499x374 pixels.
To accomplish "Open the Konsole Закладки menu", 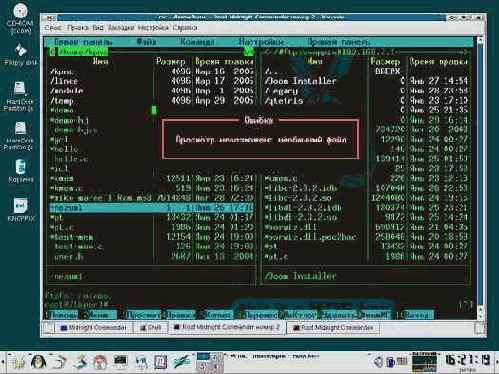I will [121, 28].
